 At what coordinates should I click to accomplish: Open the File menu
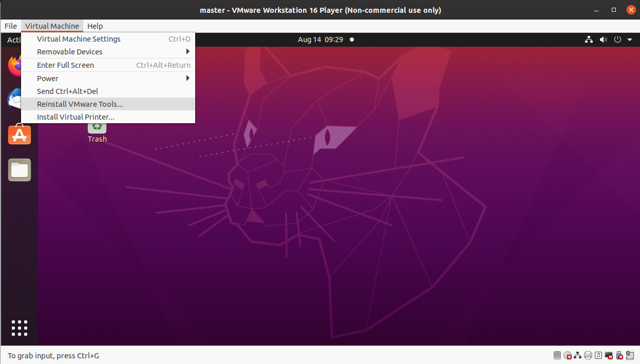tap(10, 26)
